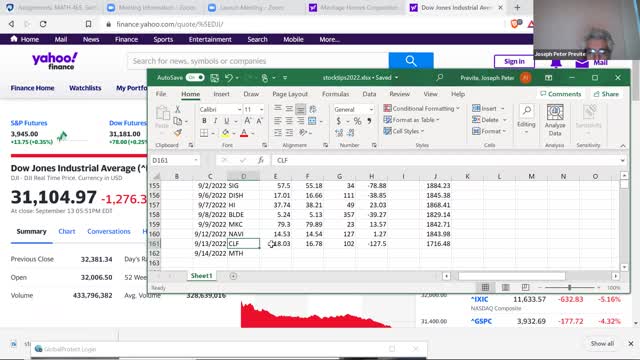Click the Decrease Font Size icon
The width and height of the screenshot is (640, 360).
coord(260,121)
